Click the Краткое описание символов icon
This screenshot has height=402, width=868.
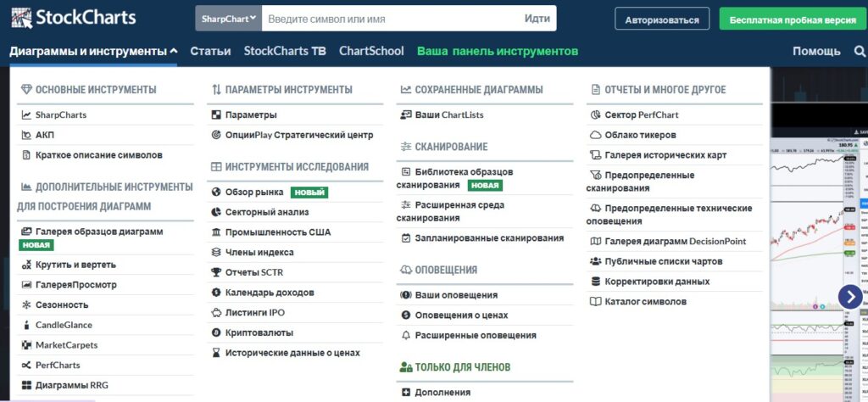coord(26,155)
